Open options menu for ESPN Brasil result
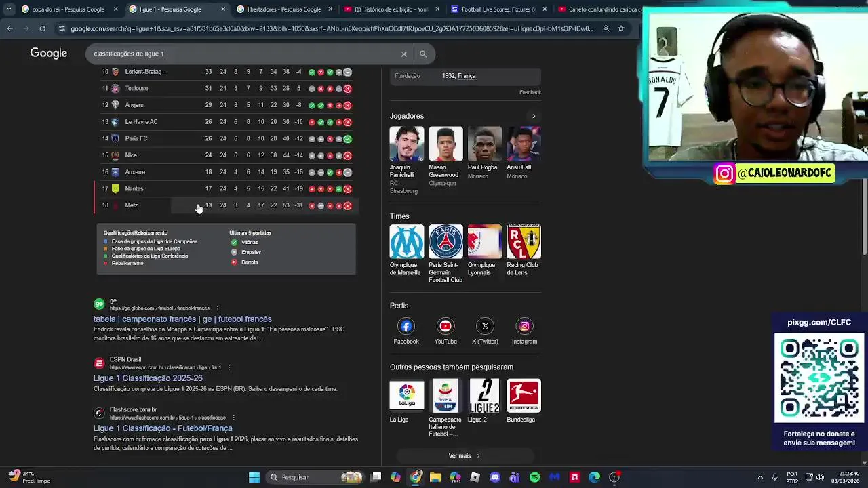The image size is (868, 488). [229, 367]
